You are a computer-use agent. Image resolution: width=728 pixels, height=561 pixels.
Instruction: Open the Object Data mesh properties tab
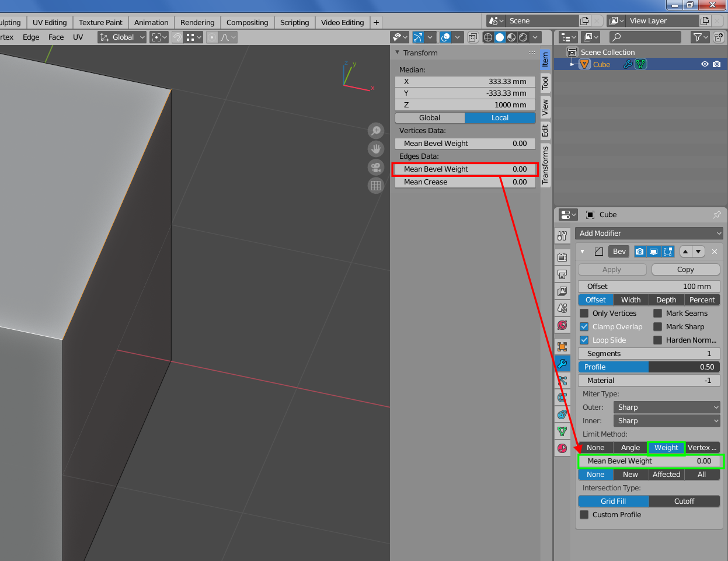[x=562, y=431]
